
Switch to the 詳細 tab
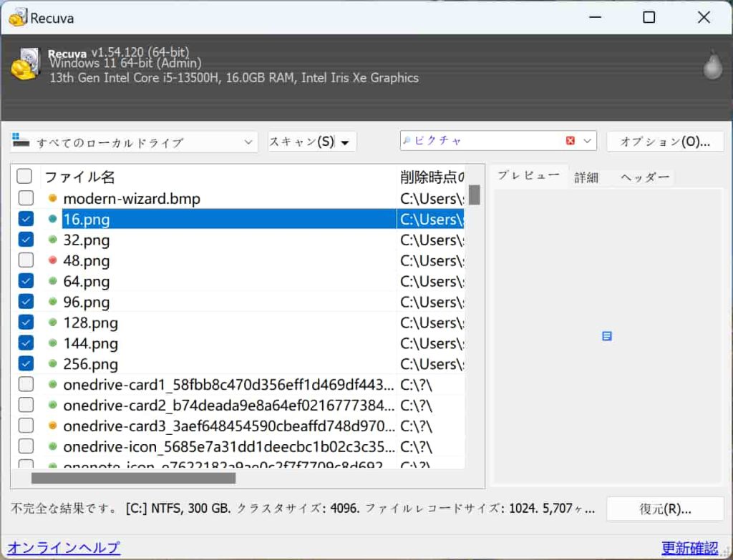586,177
